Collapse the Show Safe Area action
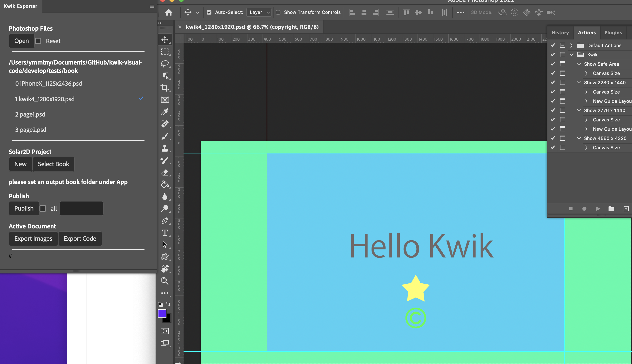632x364 pixels. tap(579, 64)
